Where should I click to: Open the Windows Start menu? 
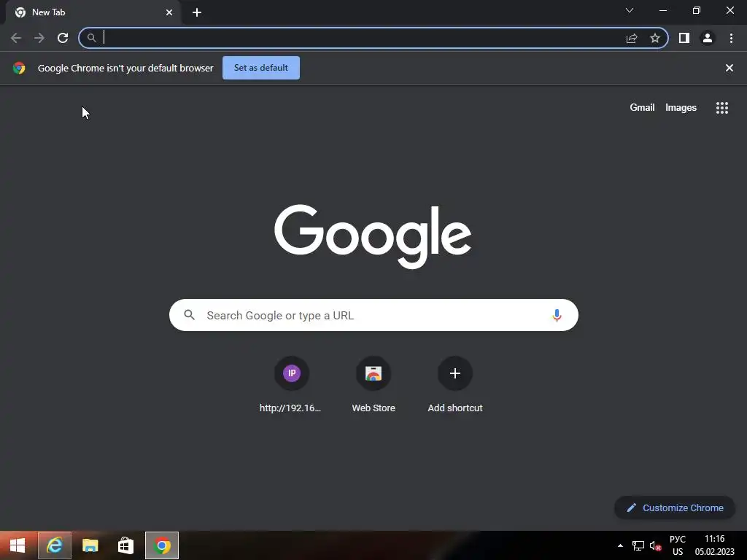pos(18,545)
